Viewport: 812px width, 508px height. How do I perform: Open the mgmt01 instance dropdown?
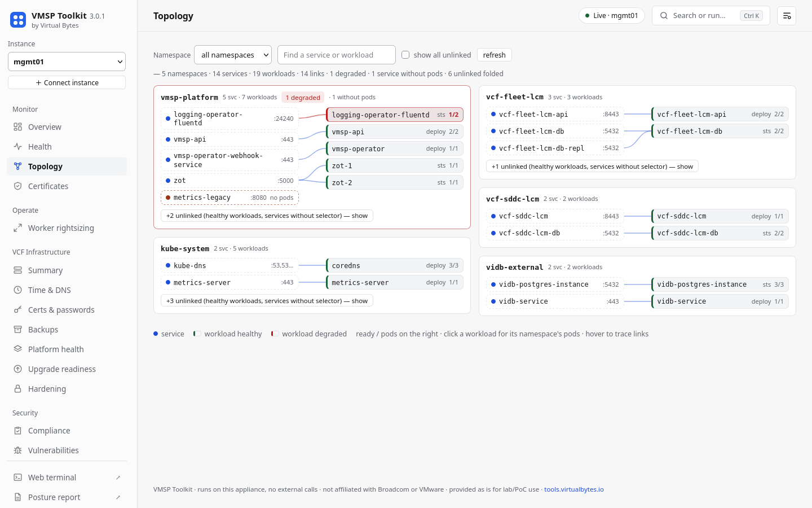click(x=67, y=62)
